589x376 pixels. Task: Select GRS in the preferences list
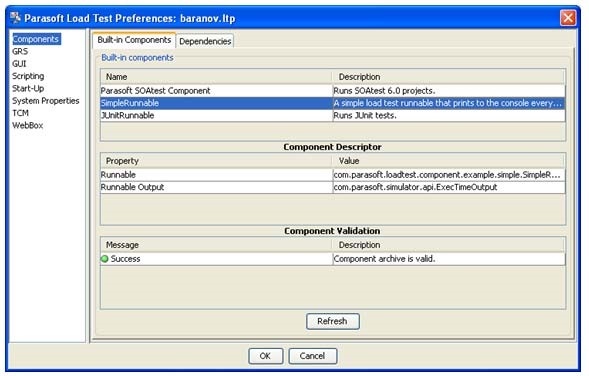pyautogui.click(x=20, y=51)
